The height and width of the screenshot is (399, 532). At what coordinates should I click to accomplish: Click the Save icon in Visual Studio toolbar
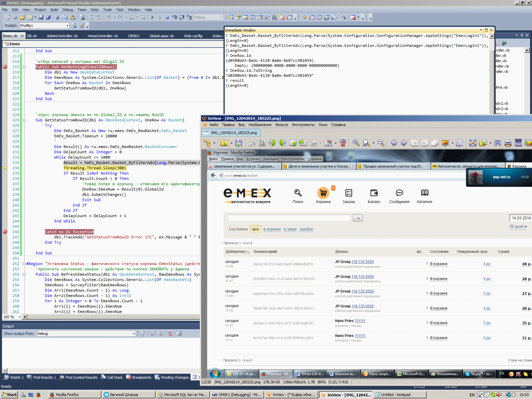coord(41,17)
